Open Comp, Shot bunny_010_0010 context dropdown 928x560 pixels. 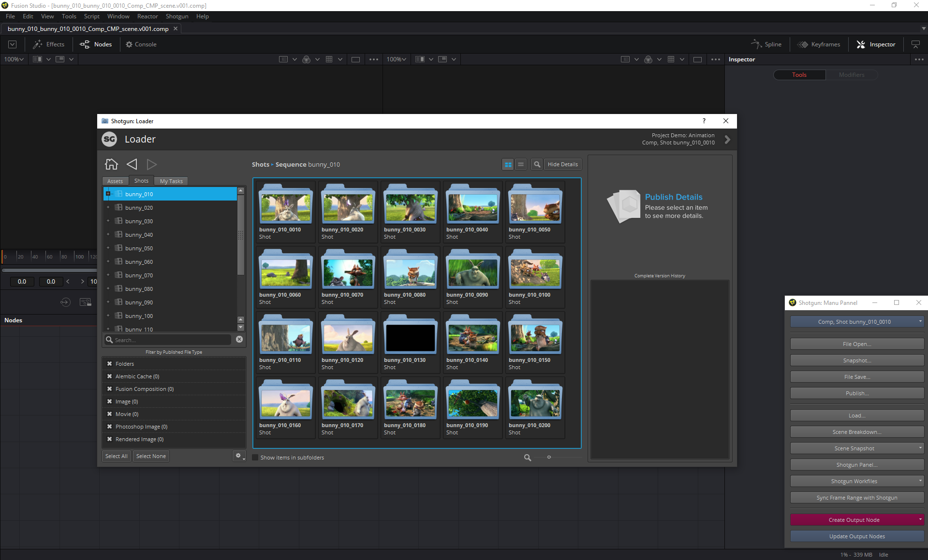(x=857, y=322)
